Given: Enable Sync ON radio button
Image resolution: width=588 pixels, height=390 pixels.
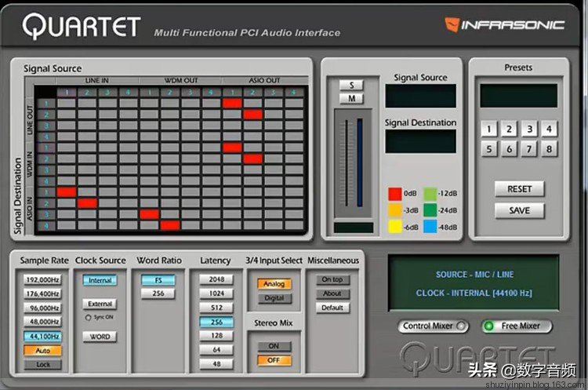Looking at the screenshot, I should pos(88,318).
